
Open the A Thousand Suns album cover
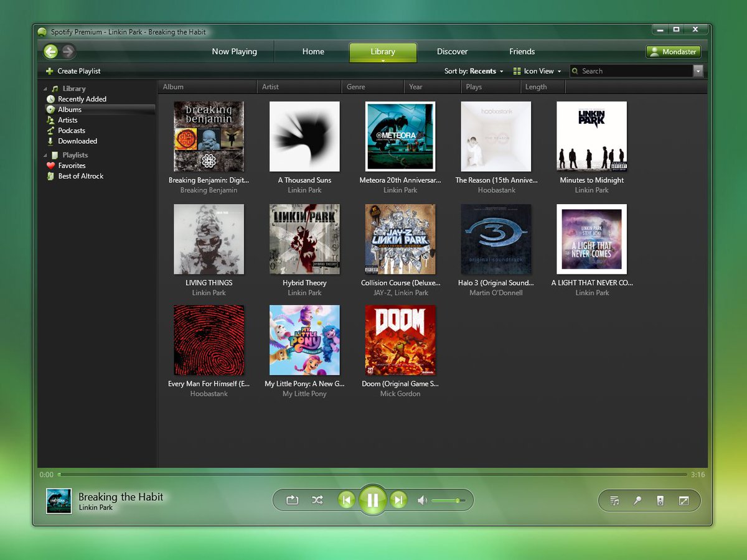click(x=305, y=136)
